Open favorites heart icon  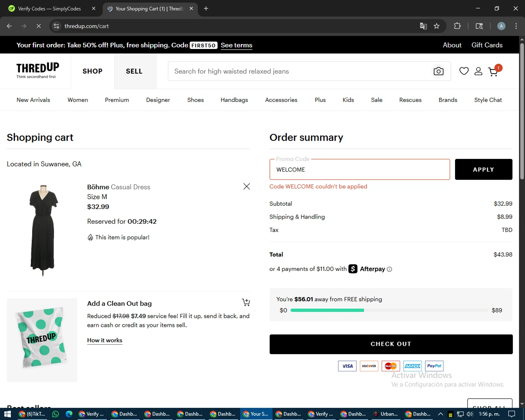tap(464, 71)
